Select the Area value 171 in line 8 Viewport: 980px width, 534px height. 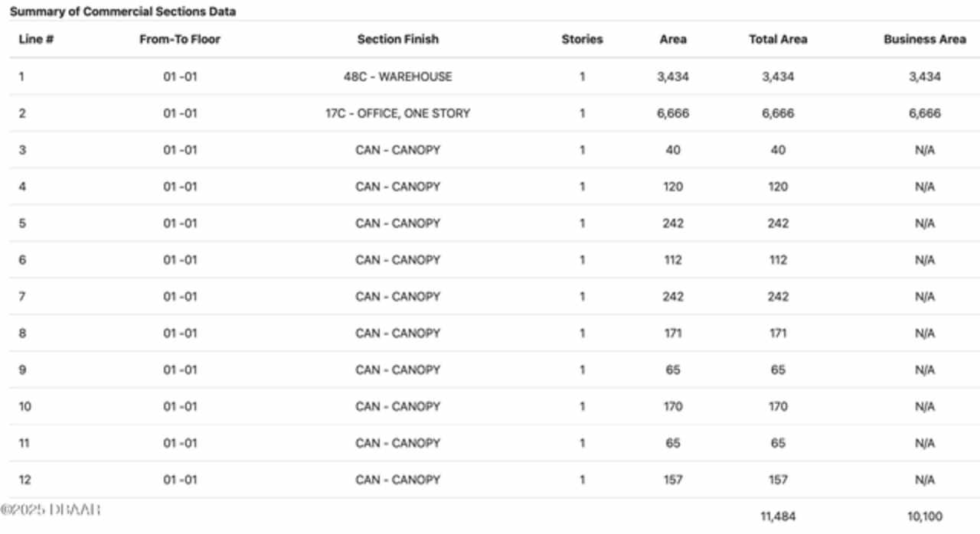click(673, 334)
